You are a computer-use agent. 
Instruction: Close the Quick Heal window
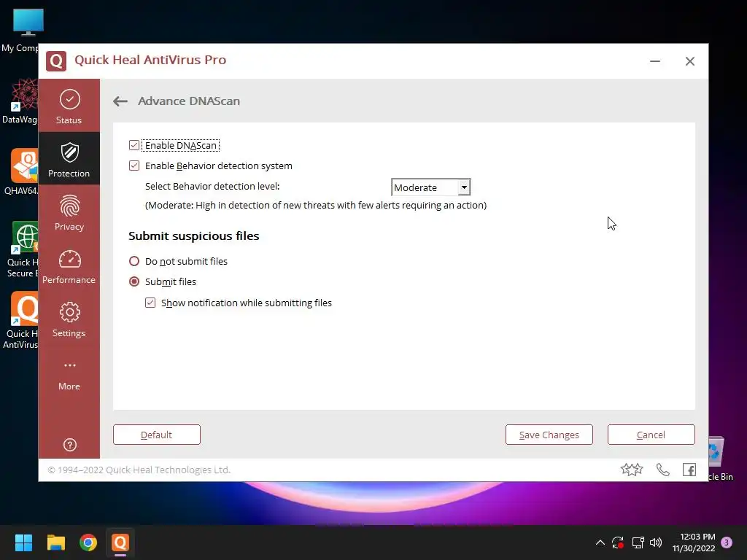point(689,61)
